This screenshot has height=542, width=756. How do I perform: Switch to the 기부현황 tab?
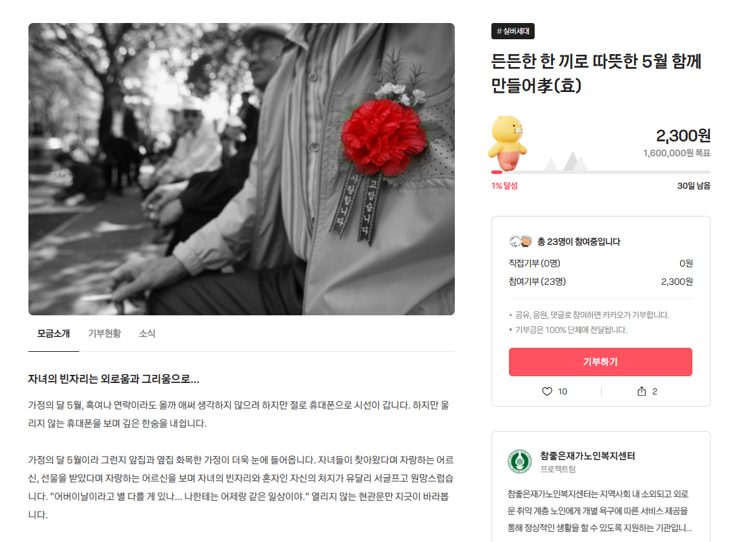(x=105, y=333)
